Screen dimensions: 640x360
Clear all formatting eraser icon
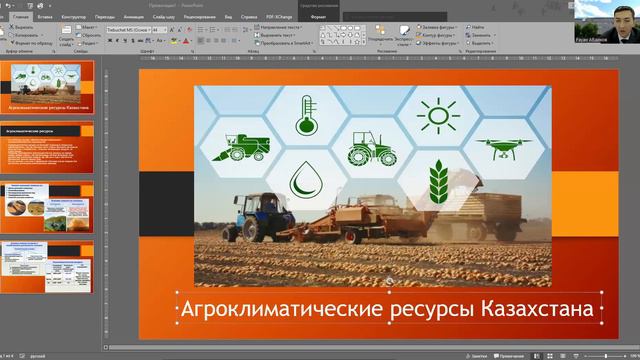(189, 30)
